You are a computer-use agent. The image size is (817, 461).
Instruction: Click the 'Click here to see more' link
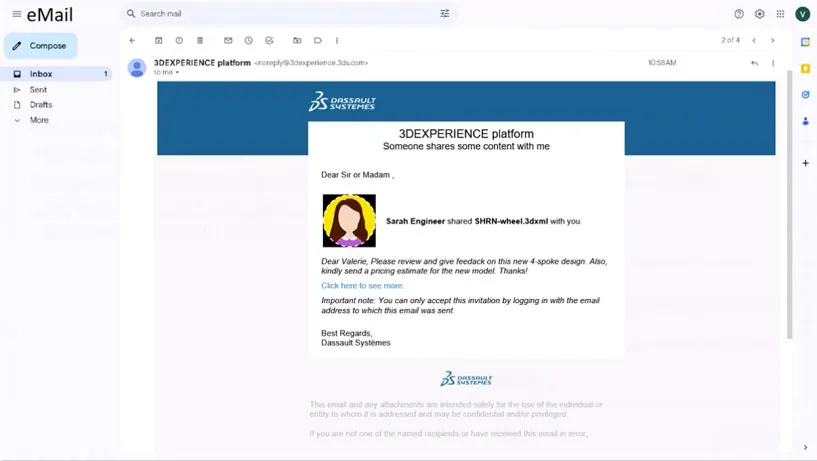coord(362,285)
